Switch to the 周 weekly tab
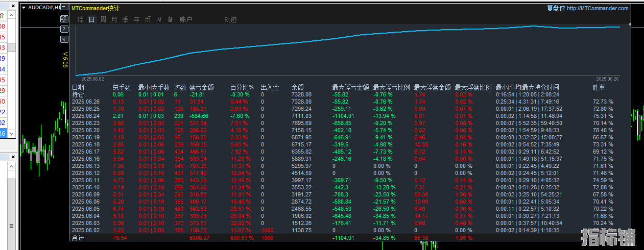 103,19
